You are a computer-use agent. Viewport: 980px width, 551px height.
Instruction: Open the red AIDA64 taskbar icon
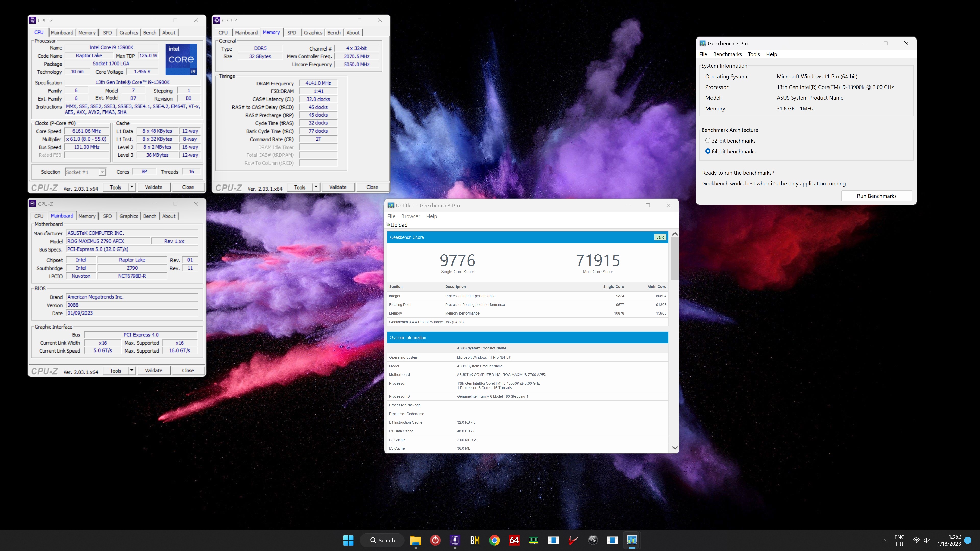pos(514,540)
